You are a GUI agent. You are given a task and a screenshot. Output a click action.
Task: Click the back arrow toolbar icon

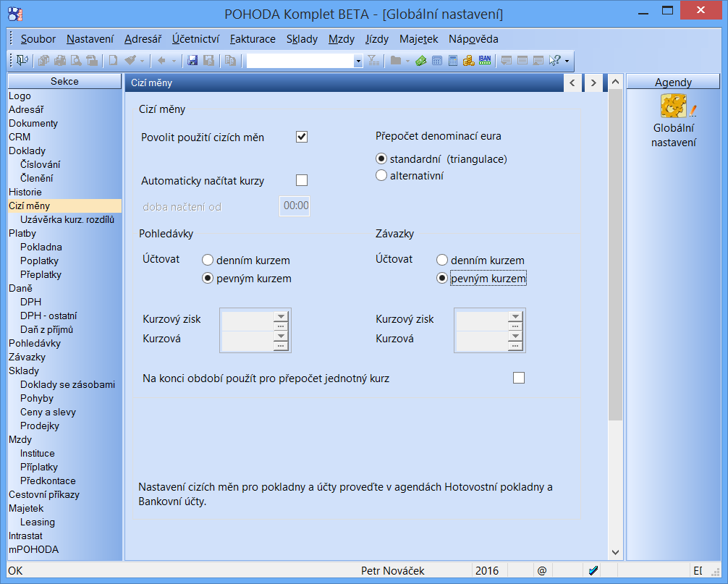161,60
